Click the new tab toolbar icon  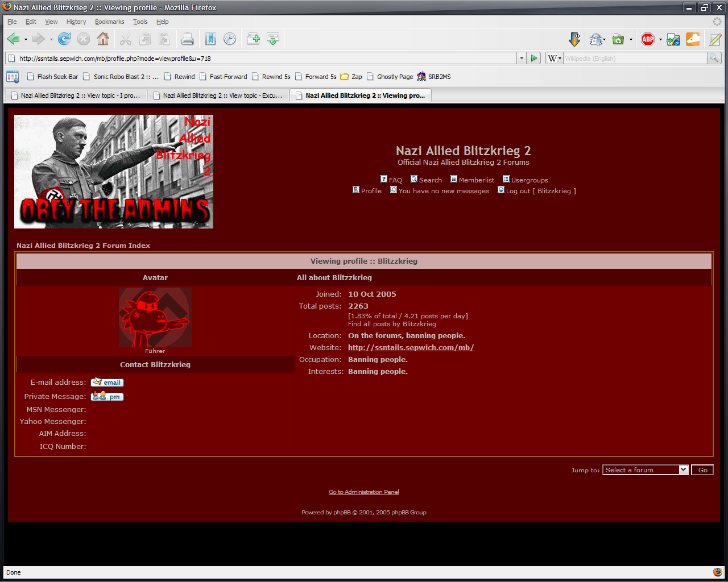(x=253, y=39)
